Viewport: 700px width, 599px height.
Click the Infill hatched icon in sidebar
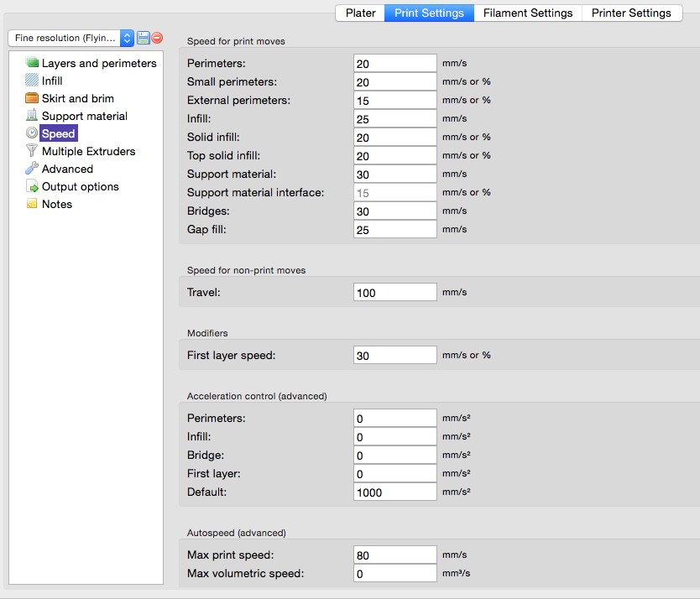32,81
